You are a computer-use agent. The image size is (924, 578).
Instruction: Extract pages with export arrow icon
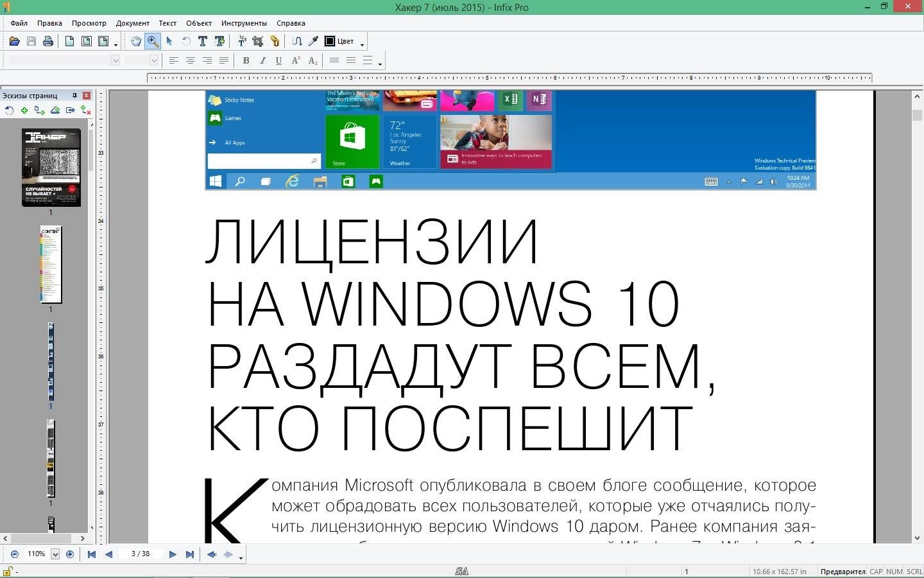coord(71,110)
